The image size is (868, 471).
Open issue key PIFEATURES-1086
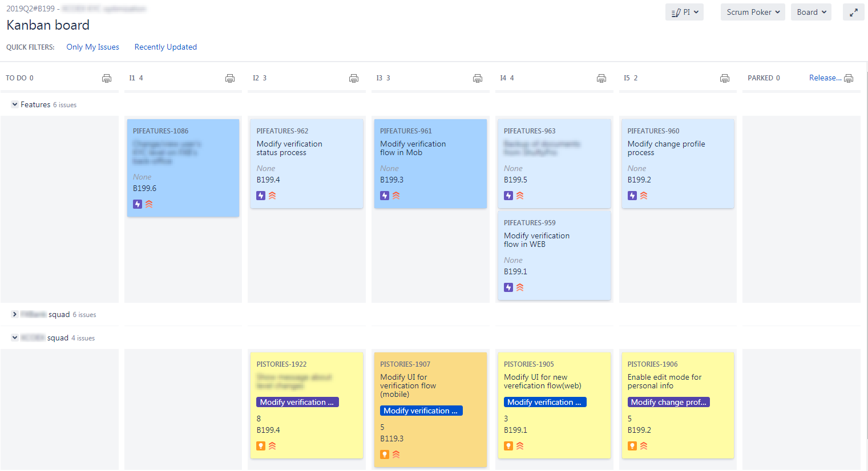pyautogui.click(x=160, y=131)
